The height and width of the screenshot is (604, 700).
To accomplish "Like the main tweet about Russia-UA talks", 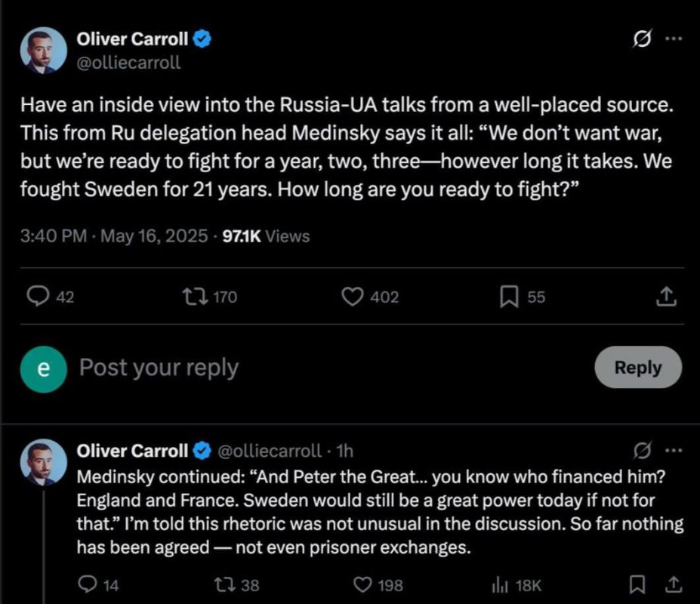I will coord(353,297).
